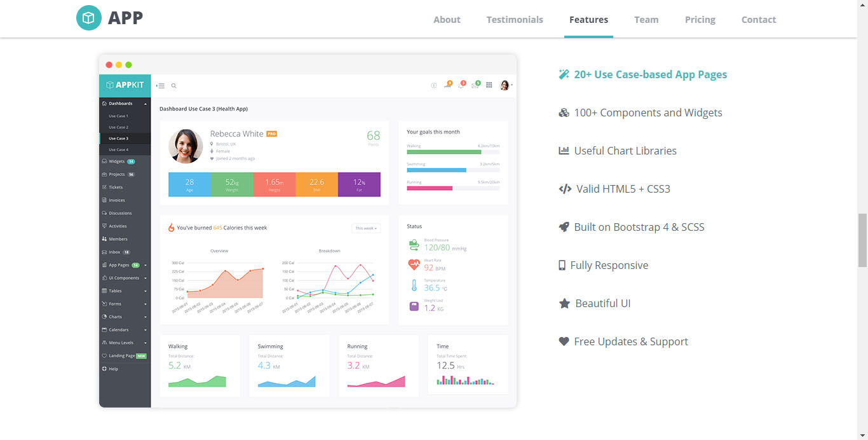
Task: Click the search magnifier icon in dashboard header
Action: pos(173,86)
